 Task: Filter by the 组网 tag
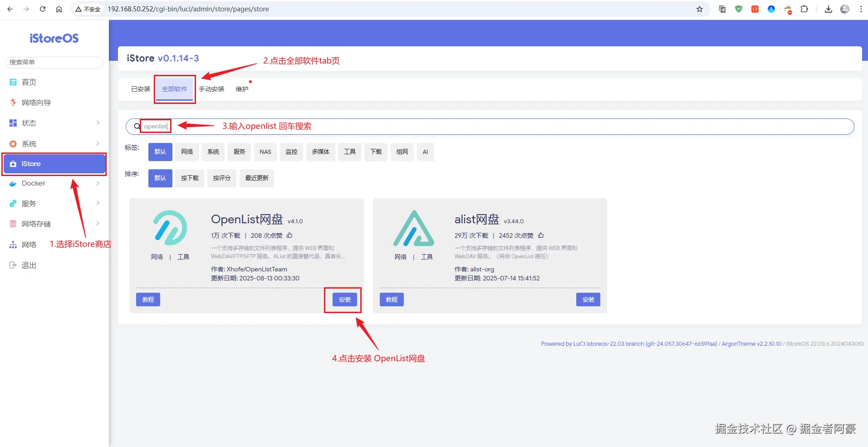[402, 152]
